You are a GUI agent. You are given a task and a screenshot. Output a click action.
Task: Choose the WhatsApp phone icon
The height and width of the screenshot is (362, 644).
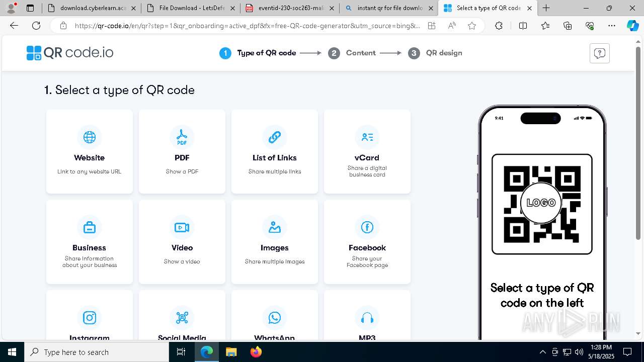[275, 317]
